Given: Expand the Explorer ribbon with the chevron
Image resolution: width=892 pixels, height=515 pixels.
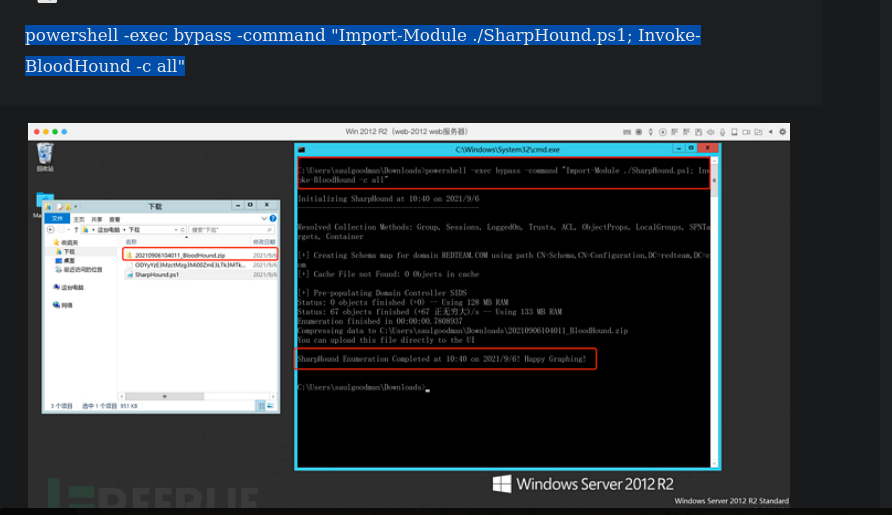Looking at the screenshot, I should click(264, 219).
